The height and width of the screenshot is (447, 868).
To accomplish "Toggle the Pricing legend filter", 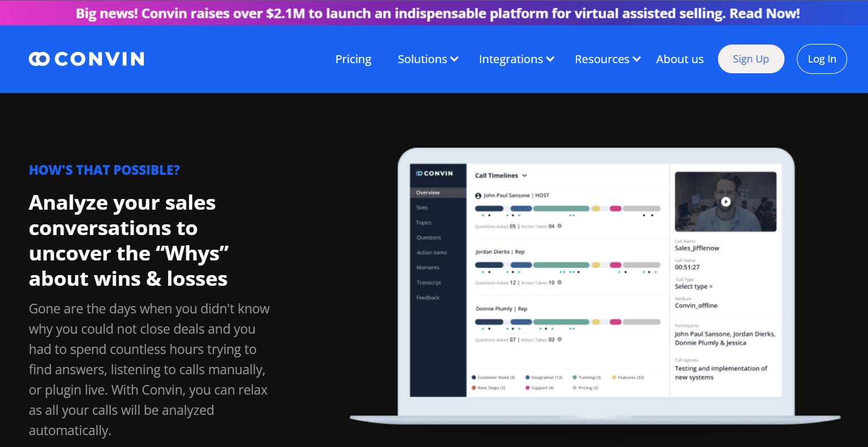I will 585,388.
